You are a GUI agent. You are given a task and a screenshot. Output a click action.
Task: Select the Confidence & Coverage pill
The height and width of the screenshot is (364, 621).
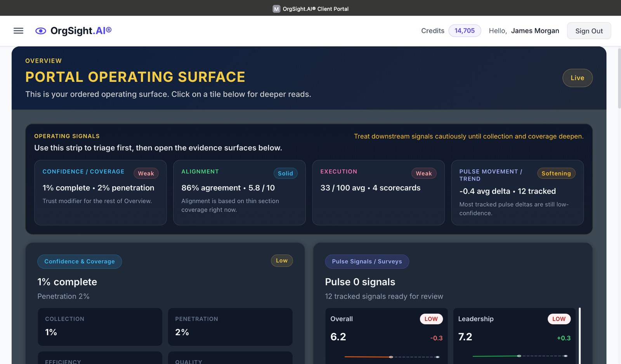coord(79,262)
